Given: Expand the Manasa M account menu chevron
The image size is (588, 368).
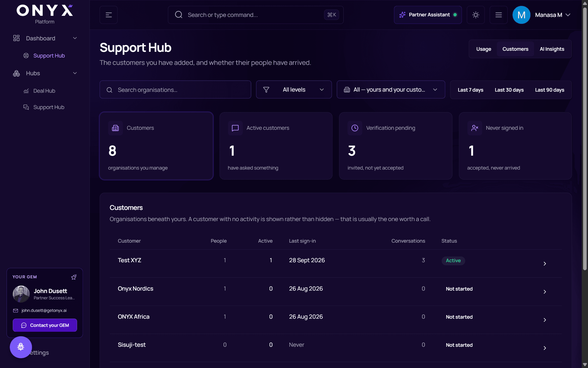Looking at the screenshot, I should click(568, 15).
